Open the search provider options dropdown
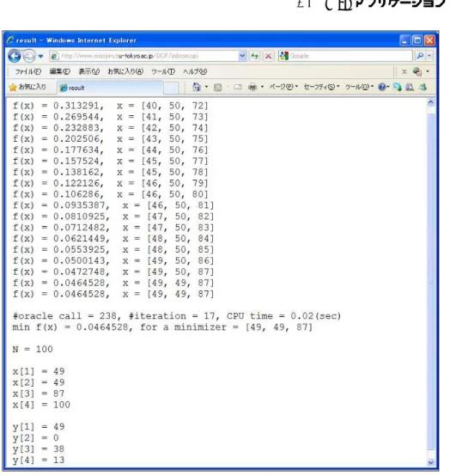This screenshot has height=476, width=450. [429, 56]
